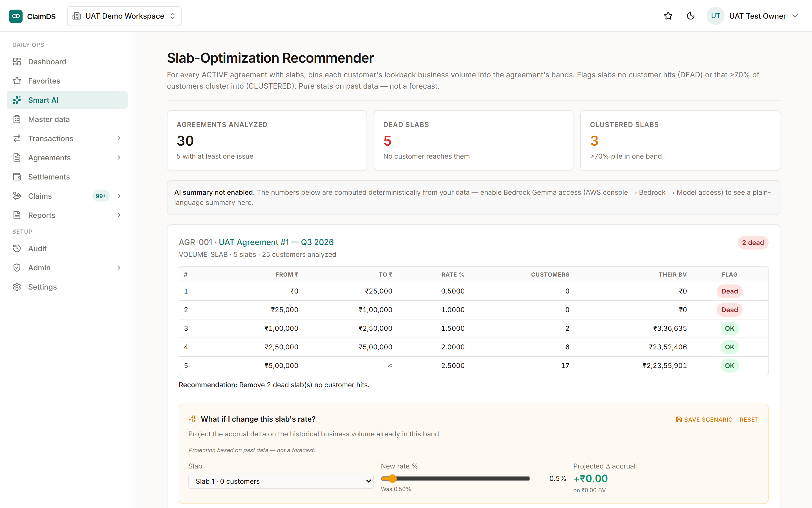The height and width of the screenshot is (508, 812).
Task: Click the ClaimDS logo icon
Action: click(x=16, y=16)
